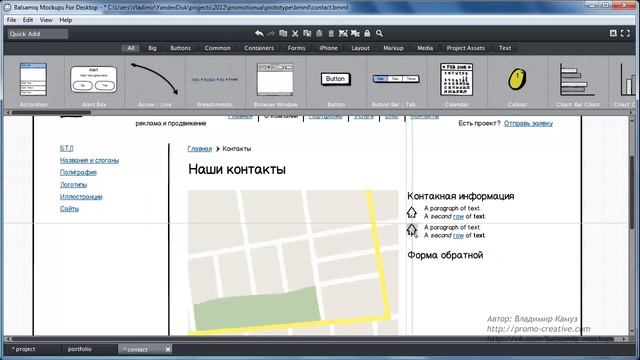Open the Edit menu
Viewport: 640px width, 360px height.
coord(28,20)
